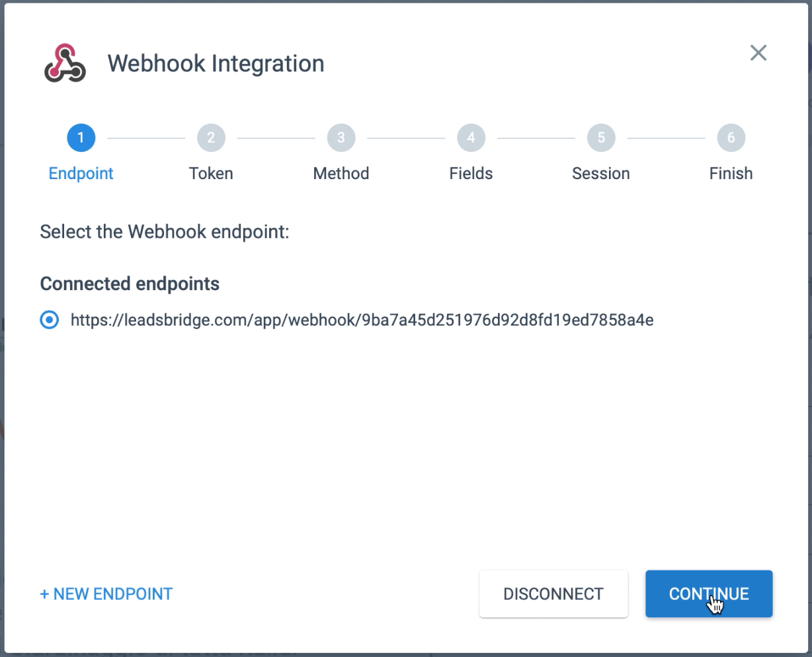Open step 5 circle
The image size is (812, 657).
click(601, 137)
